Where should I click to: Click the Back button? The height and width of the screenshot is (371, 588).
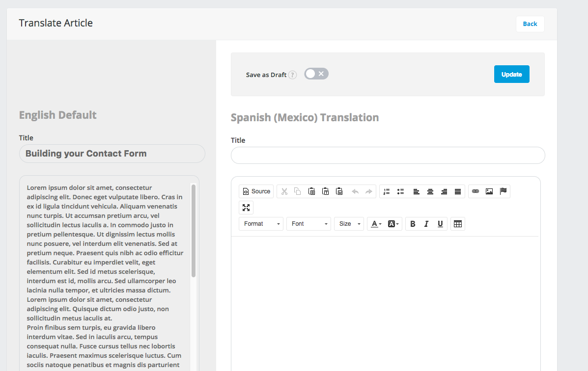coord(530,24)
